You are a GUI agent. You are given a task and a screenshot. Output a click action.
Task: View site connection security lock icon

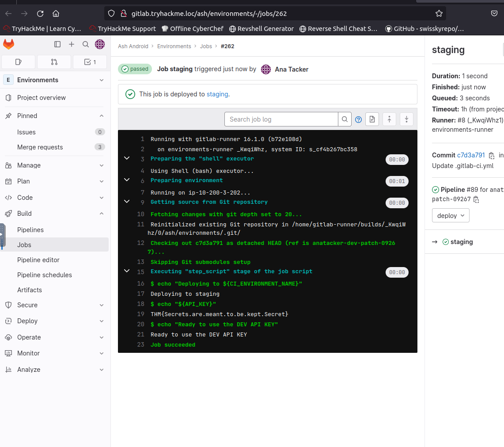(123, 14)
